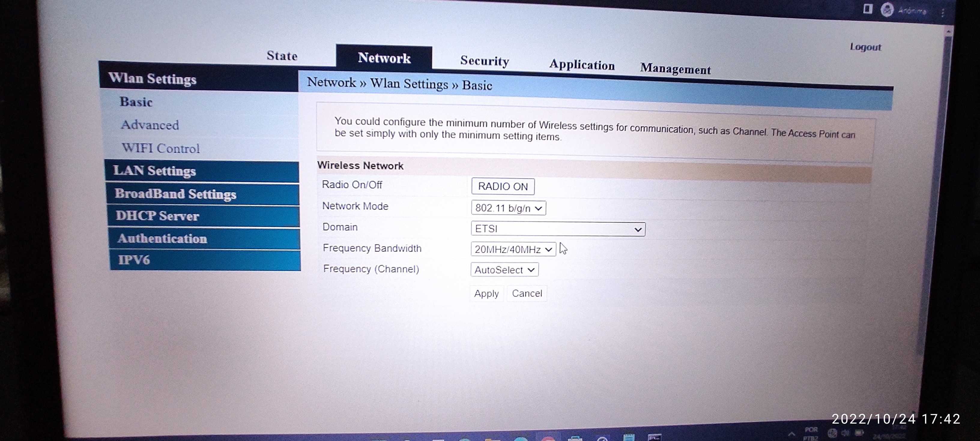Click the POR language indicator in tray
The image size is (980, 441).
[811, 433]
